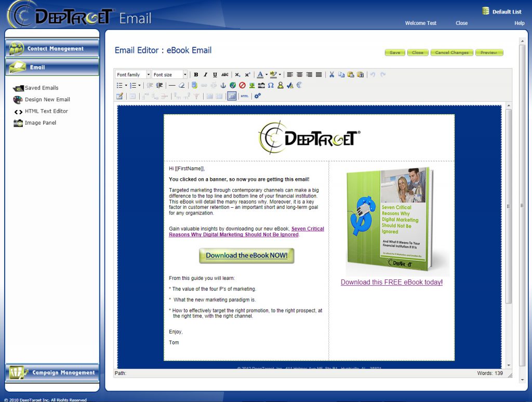This screenshot has height=402, width=532.
Task: Insert table icon in third row
Action: (x=119, y=96)
